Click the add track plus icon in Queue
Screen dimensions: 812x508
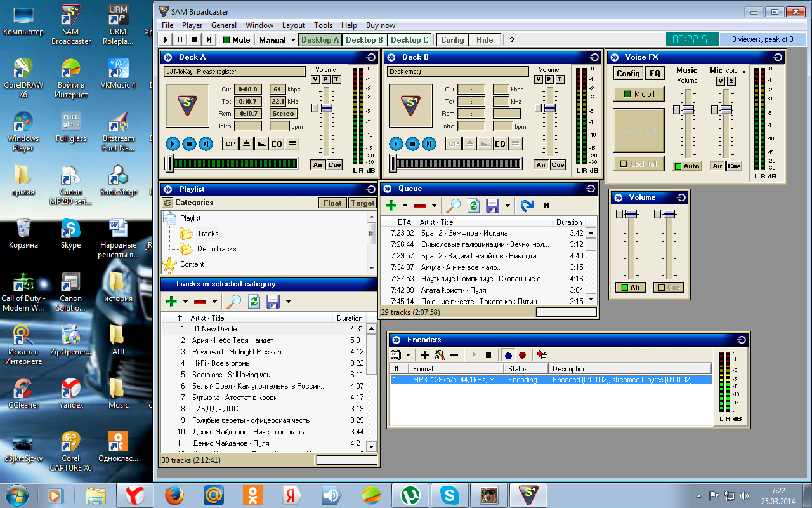point(391,205)
